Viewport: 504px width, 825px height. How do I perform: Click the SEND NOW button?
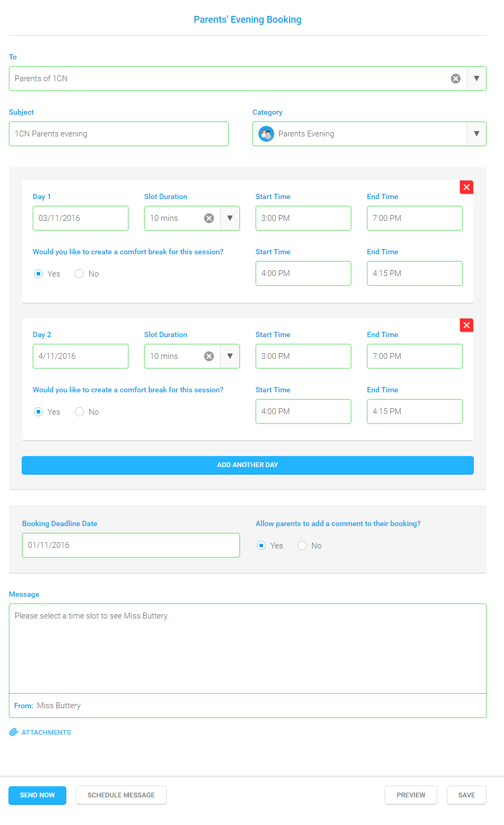37,795
